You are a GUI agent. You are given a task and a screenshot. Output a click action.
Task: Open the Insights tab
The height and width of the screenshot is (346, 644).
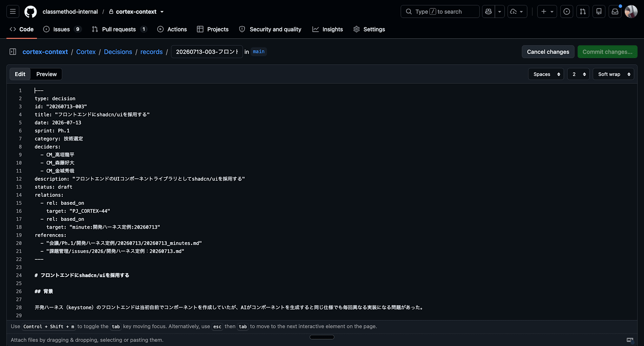[x=327, y=29]
